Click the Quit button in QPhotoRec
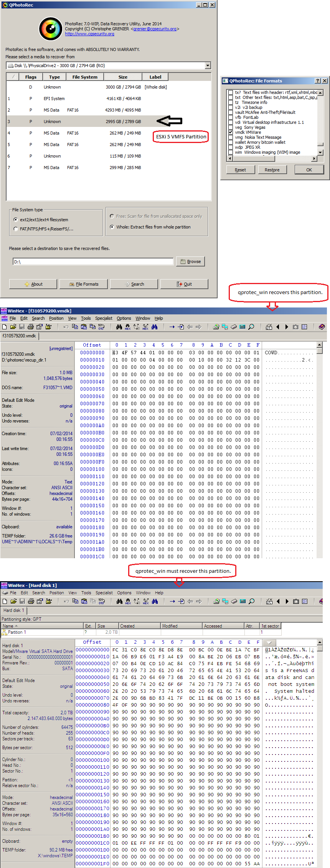Screen dimensions: 330x868 point(184,284)
